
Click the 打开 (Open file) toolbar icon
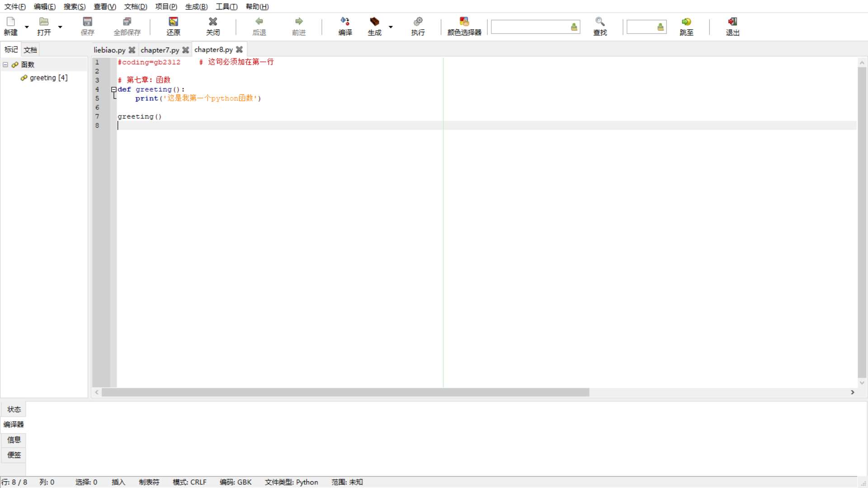tap(44, 26)
